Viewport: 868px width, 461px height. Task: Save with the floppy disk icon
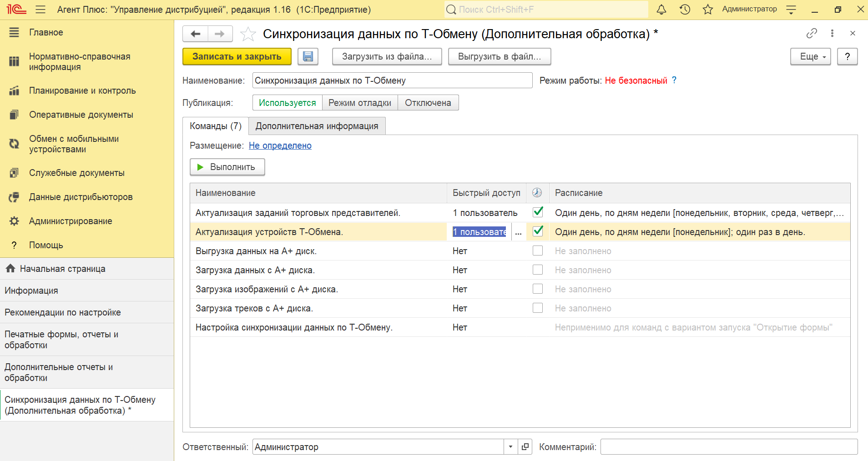(308, 56)
